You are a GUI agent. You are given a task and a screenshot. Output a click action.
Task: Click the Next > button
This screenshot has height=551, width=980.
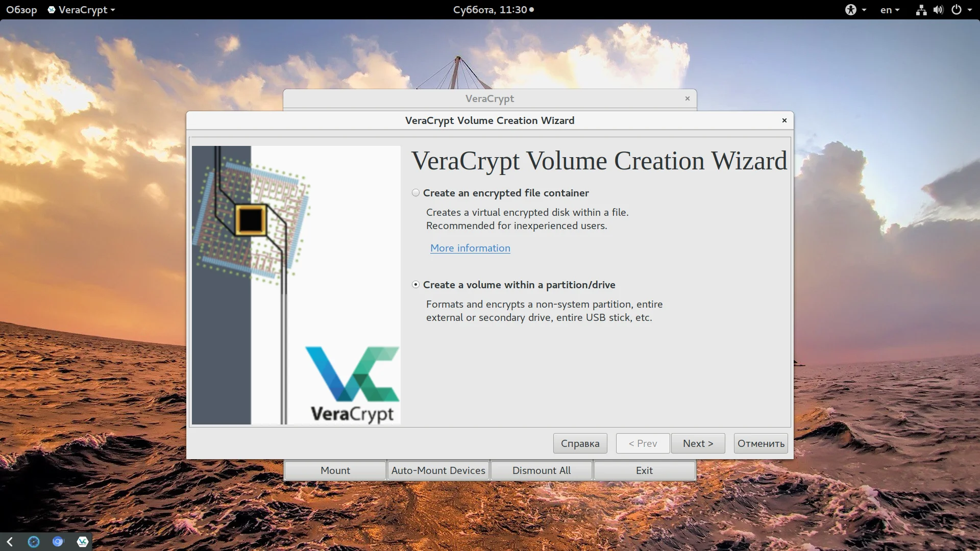(x=698, y=443)
